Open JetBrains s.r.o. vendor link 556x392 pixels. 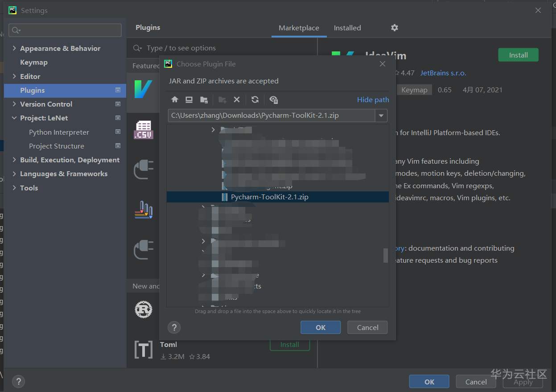(443, 73)
